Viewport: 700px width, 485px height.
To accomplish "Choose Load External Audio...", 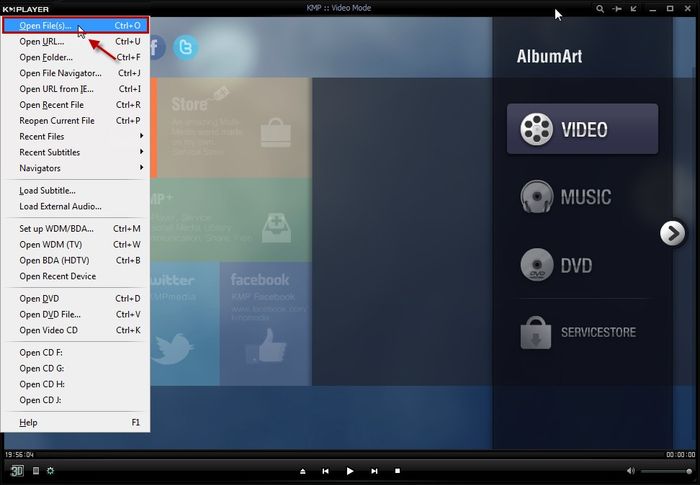I will [x=75, y=206].
